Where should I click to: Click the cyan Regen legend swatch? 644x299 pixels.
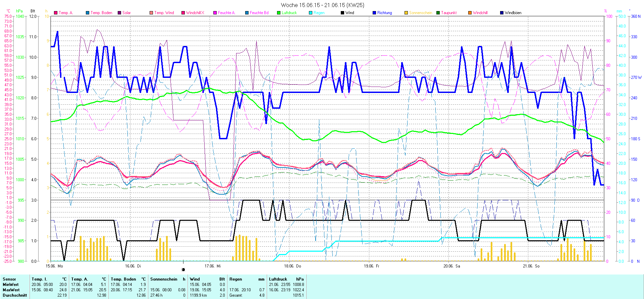(311, 13)
